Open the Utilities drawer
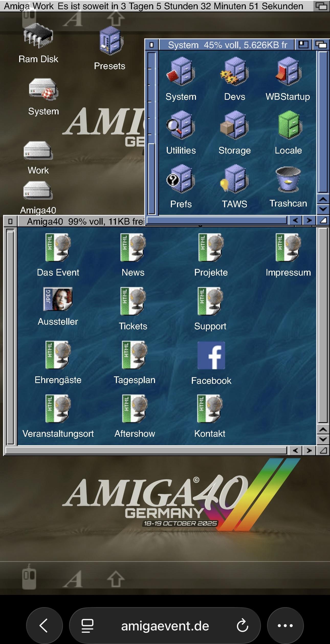The image size is (330, 644). pyautogui.click(x=181, y=125)
